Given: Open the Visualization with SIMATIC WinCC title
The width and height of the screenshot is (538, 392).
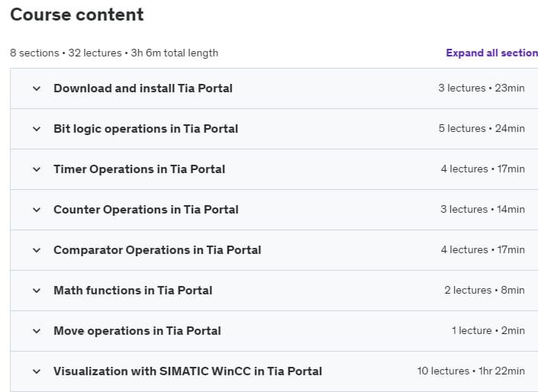Looking at the screenshot, I should (x=188, y=371).
